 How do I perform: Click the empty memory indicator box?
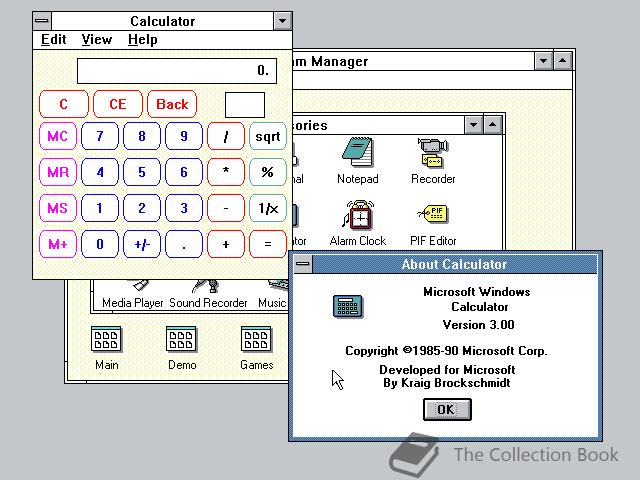[x=244, y=104]
